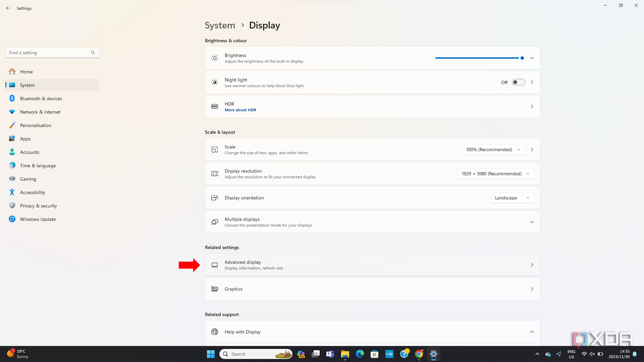
Task: Open custom scaling via Scale chevron
Action: click(x=532, y=149)
